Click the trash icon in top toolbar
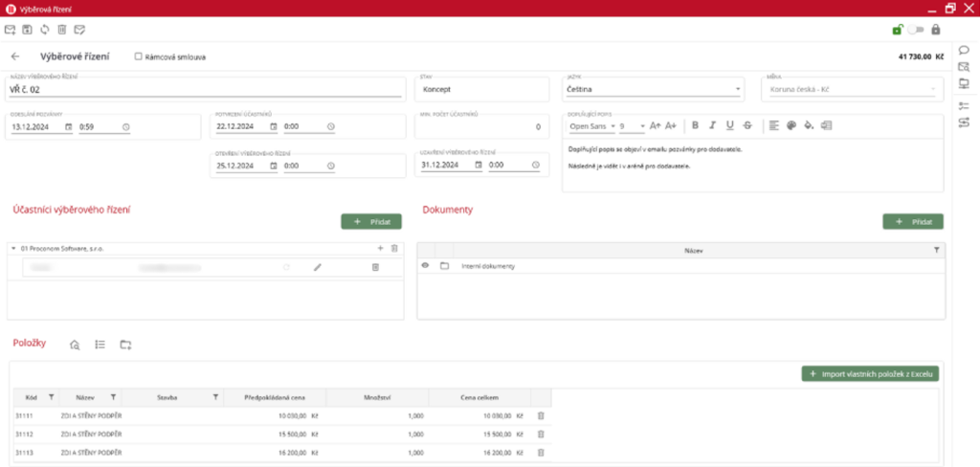This screenshot has width=980, height=467. 61,30
